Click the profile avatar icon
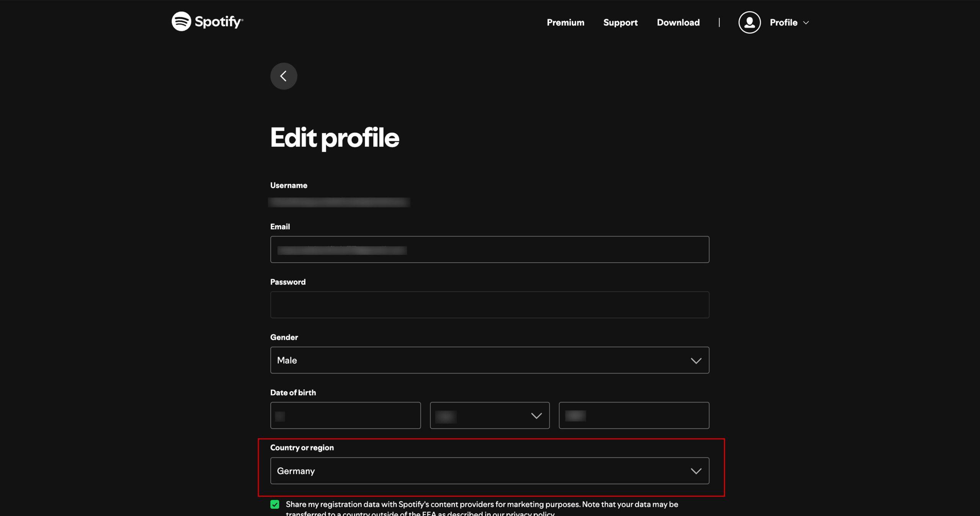Screen dimensions: 980x516 tap(749, 22)
